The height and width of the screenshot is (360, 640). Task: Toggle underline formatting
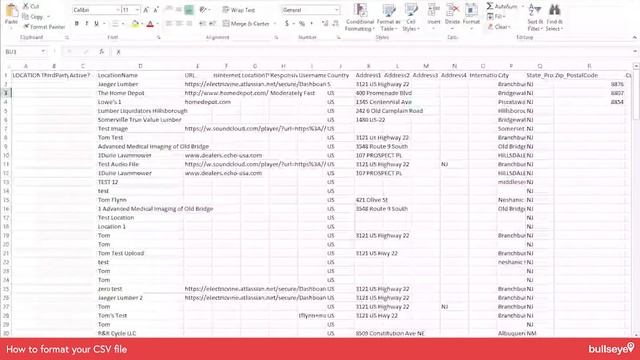[x=96, y=24]
